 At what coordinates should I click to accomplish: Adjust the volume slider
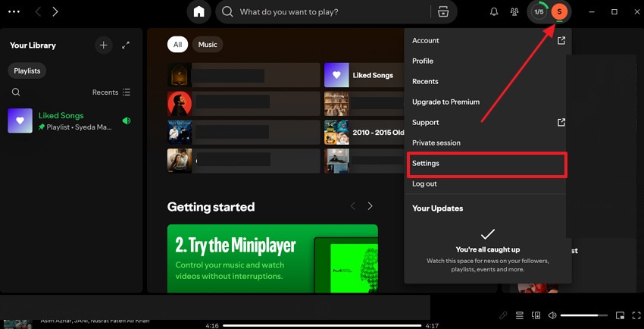(x=583, y=315)
